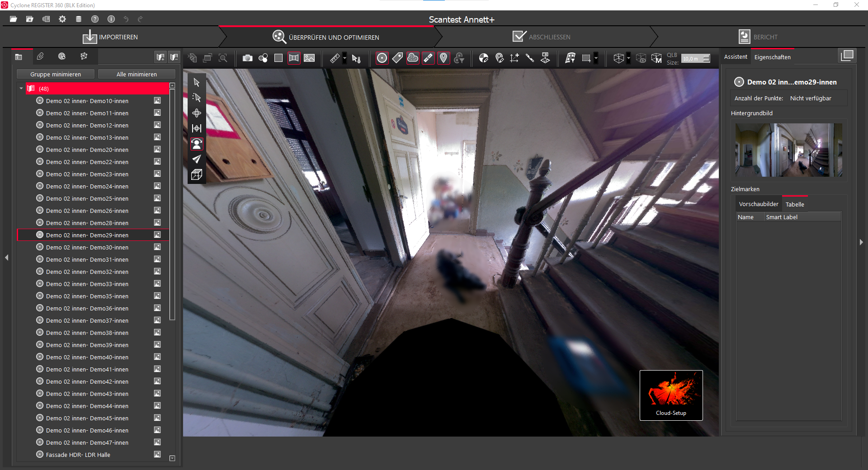
Task: Select Fassade HDR- LDR Halle entry
Action: tap(78, 455)
